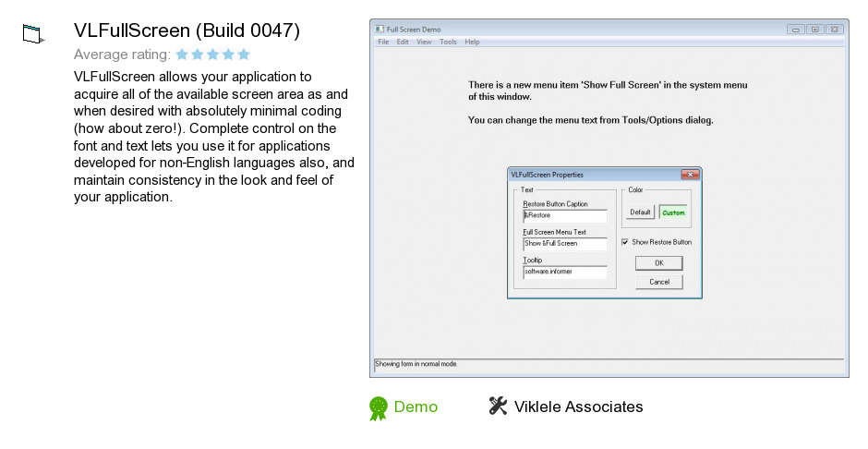Open the Edit menu in Full Screen Demo
This screenshot has height=449, width=868.
(403, 42)
